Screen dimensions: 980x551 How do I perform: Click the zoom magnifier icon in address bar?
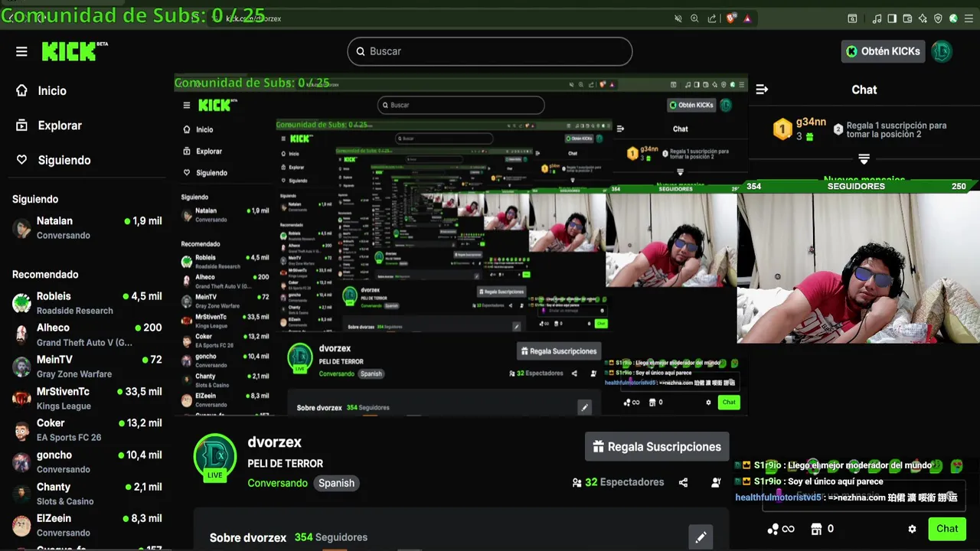click(x=694, y=18)
